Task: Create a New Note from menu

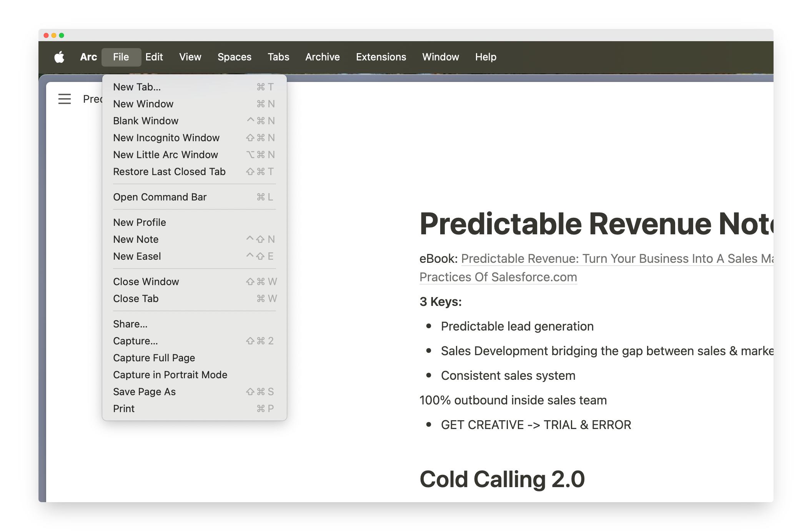Action: click(x=195, y=239)
